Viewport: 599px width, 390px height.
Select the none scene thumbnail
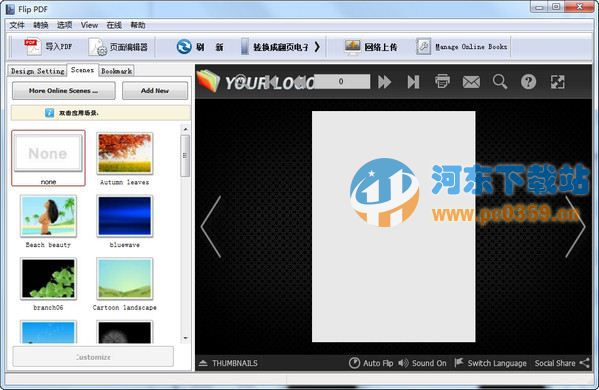click(x=48, y=158)
